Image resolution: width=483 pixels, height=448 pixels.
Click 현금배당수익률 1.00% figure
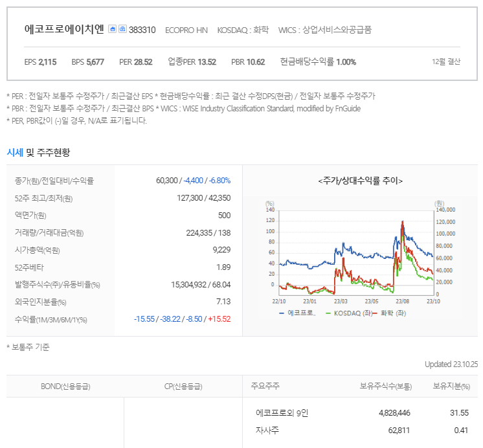click(x=318, y=62)
